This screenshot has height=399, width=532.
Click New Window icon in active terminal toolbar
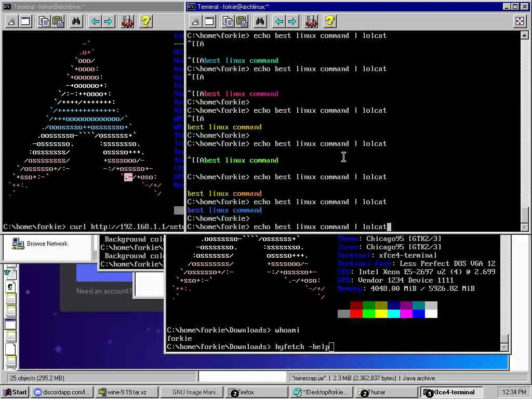pyautogui.click(x=210, y=22)
